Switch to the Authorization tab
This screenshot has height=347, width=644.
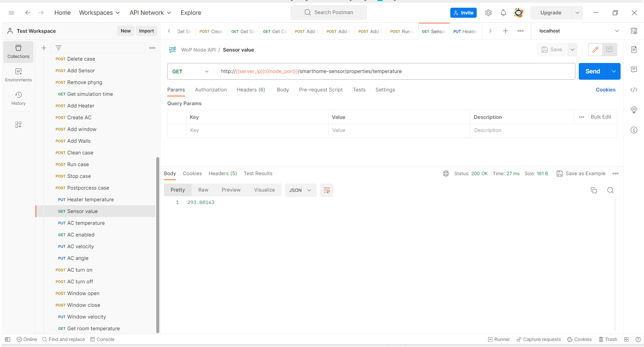tap(211, 90)
